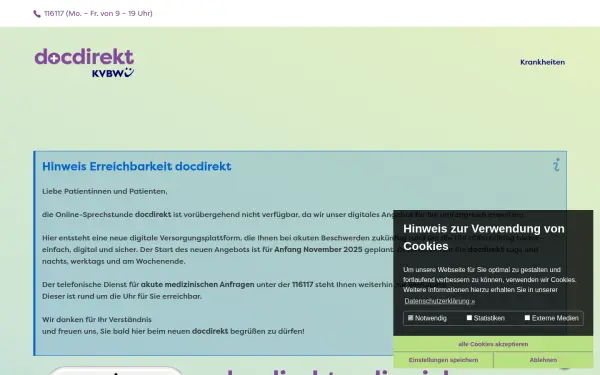Click the text Dieser ist rund um die Uhr
This screenshot has height=375, width=600.
(90, 297)
